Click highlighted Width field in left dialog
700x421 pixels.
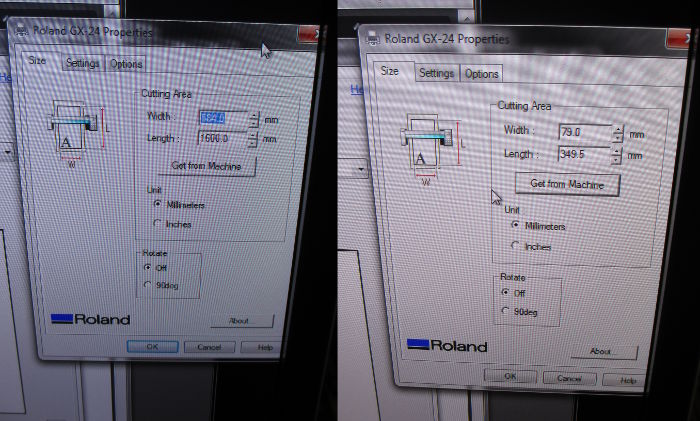tap(223, 118)
